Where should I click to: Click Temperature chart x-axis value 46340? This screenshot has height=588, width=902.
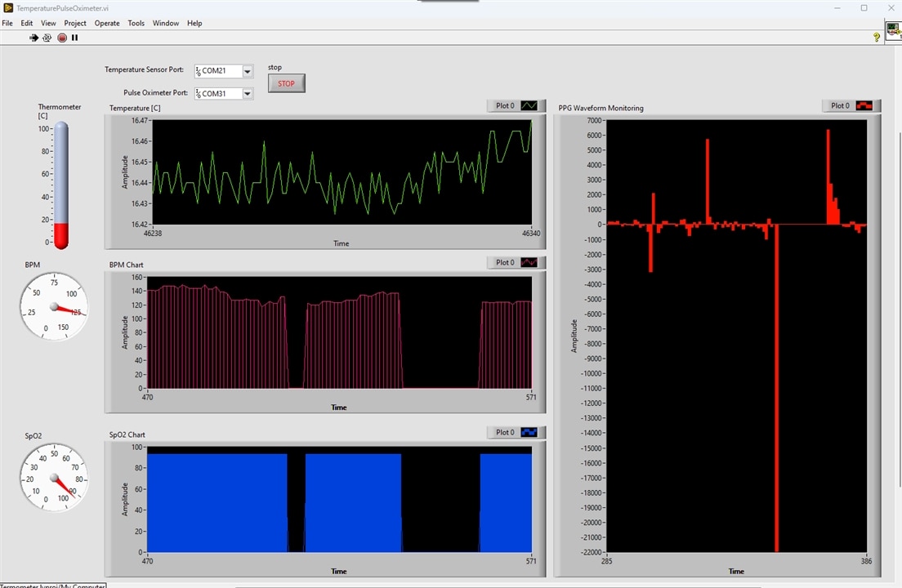(x=531, y=234)
